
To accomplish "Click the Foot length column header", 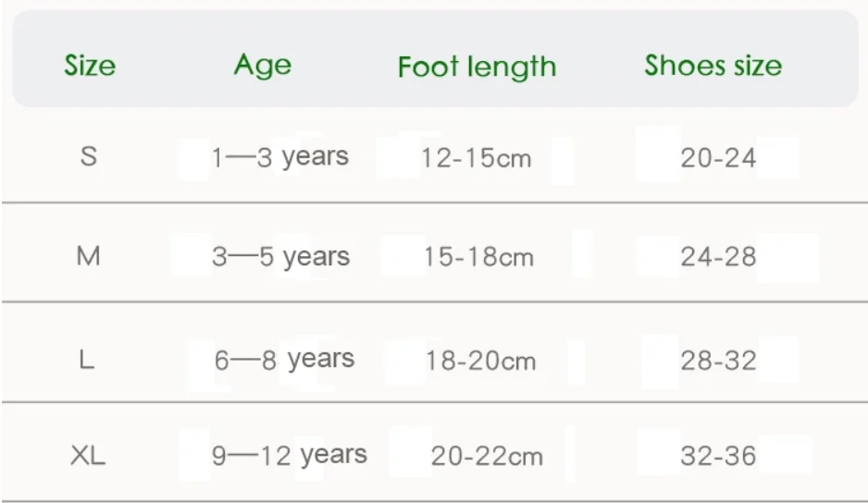I will click(477, 67).
